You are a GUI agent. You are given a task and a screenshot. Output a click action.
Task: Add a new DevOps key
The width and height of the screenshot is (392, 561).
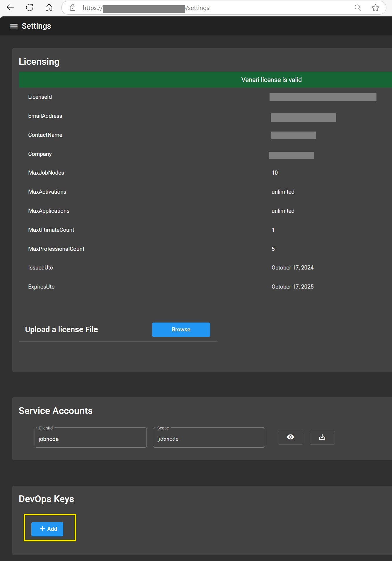point(47,529)
